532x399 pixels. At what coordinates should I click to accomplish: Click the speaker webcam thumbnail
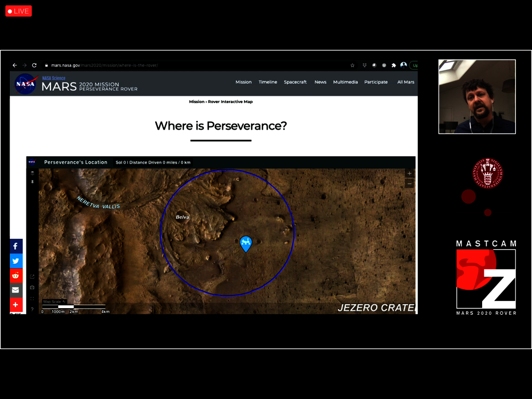pos(477,96)
